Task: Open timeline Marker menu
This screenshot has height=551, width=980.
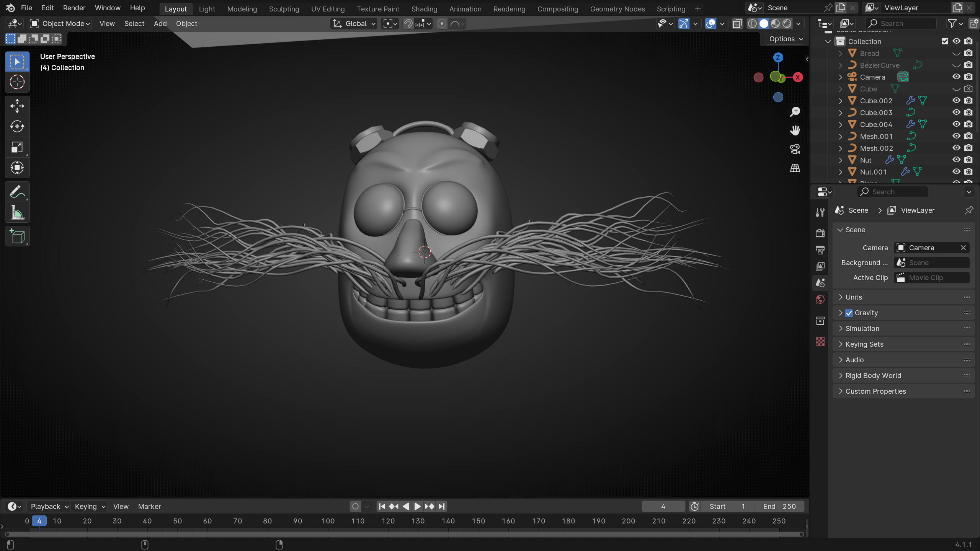Action: point(149,507)
